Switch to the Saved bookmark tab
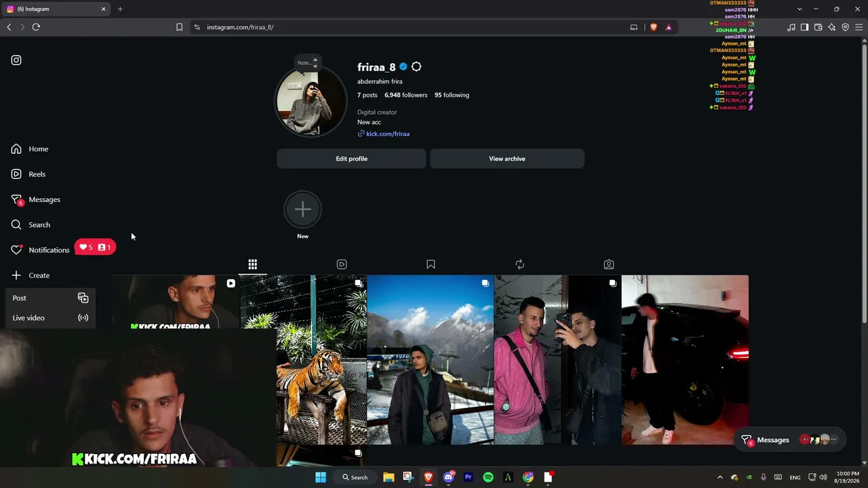This screenshot has height=488, width=868. [x=431, y=264]
